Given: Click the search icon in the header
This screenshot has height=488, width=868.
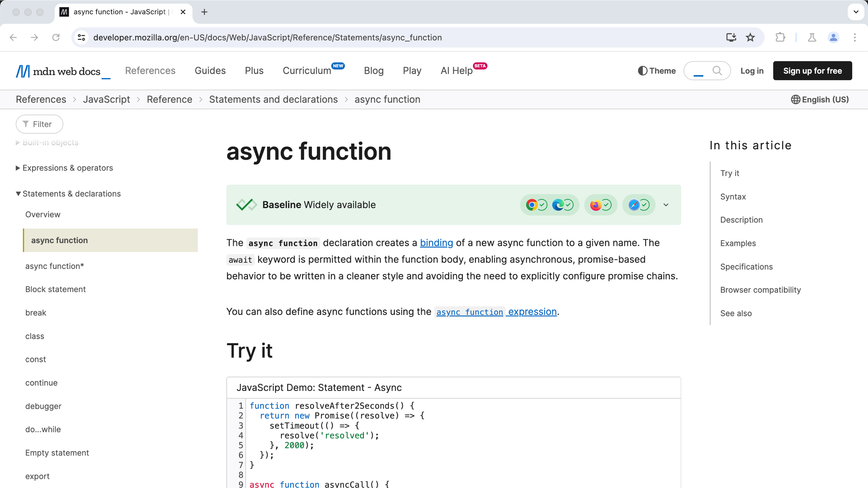Looking at the screenshot, I should (x=718, y=70).
